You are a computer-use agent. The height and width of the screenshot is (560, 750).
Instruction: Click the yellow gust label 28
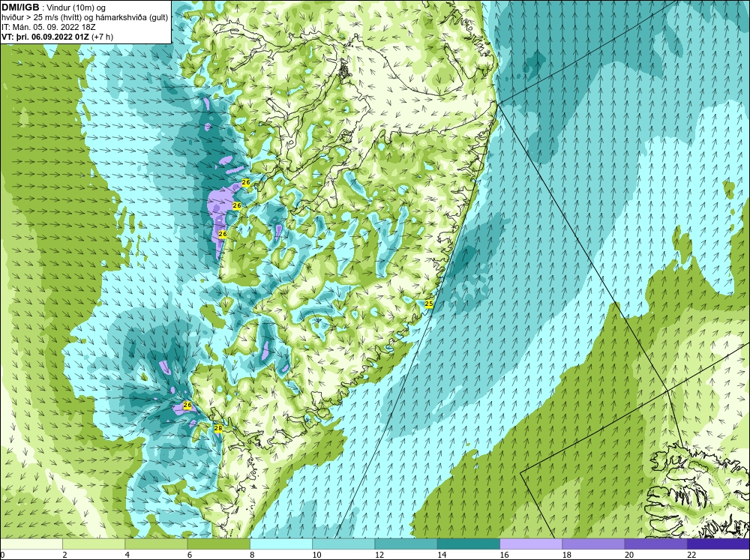(x=217, y=429)
